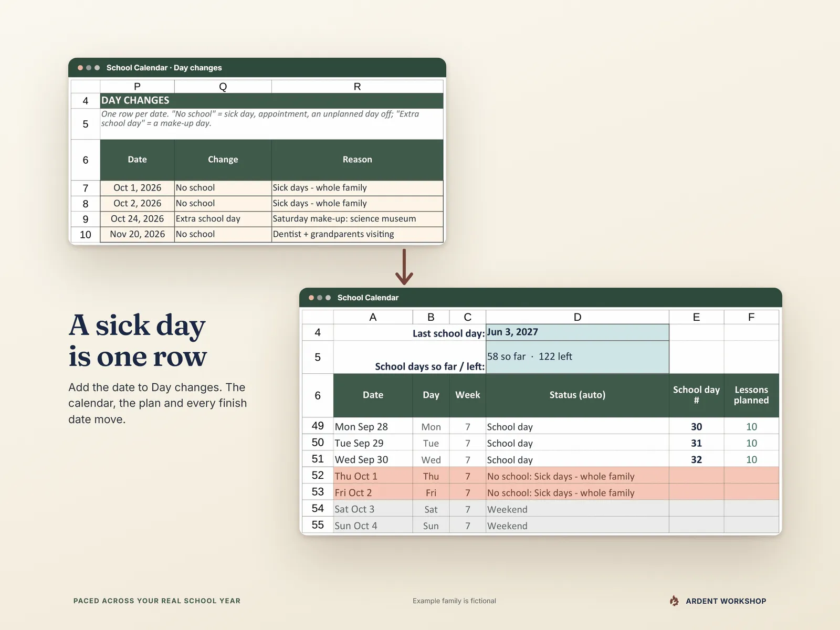Select the Sun Oct 4 date cell
Screen dimensions: 840x630
pyautogui.click(x=373, y=525)
